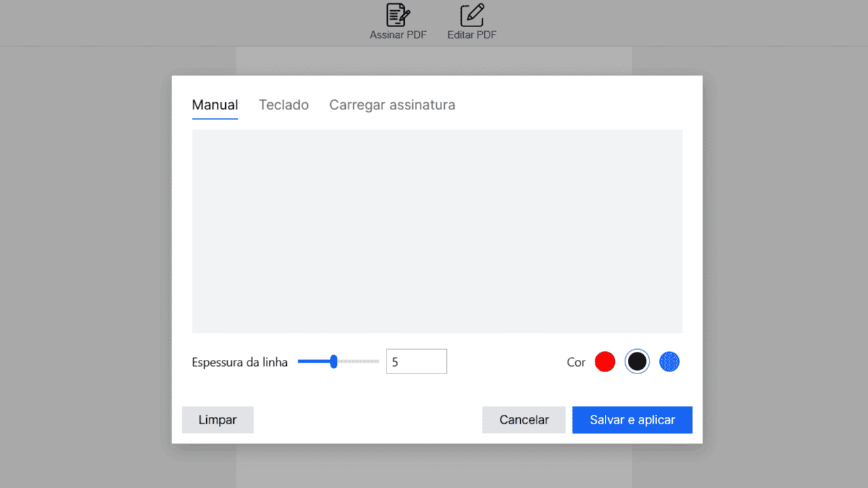Choose the black signature color

(x=637, y=362)
